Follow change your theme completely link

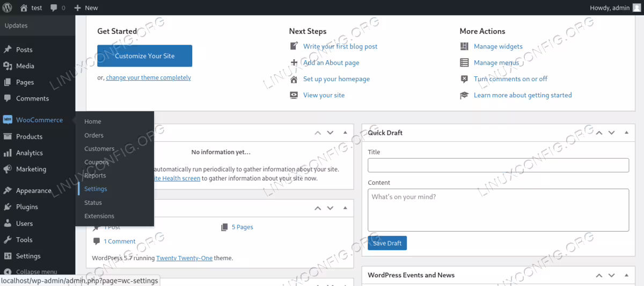tap(149, 77)
